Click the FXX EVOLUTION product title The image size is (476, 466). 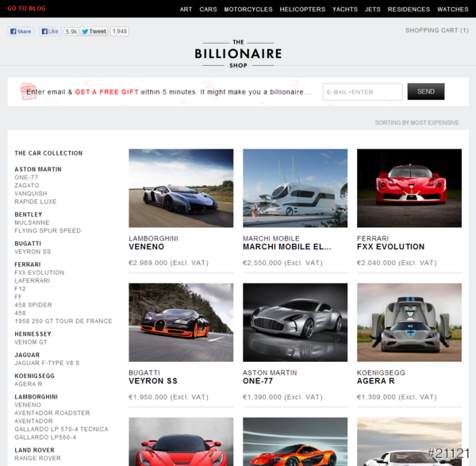pos(390,247)
